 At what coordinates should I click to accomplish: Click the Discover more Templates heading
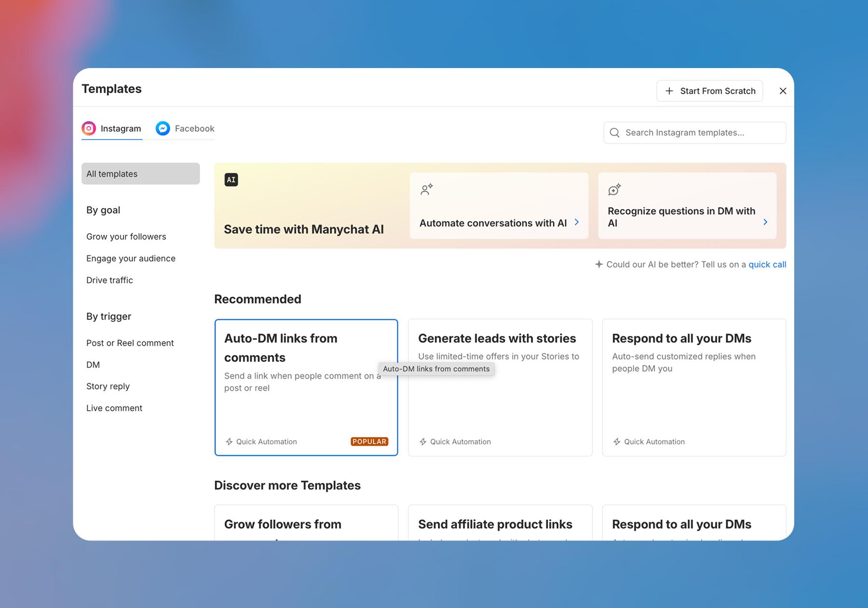click(x=287, y=485)
